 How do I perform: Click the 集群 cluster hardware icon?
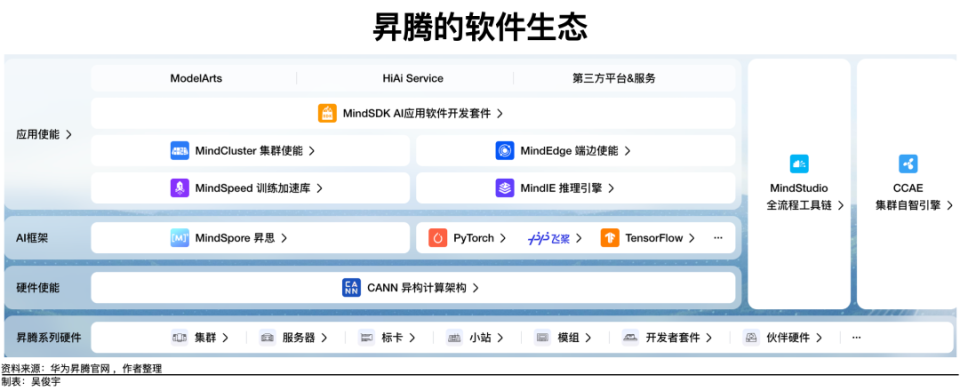[179, 337]
